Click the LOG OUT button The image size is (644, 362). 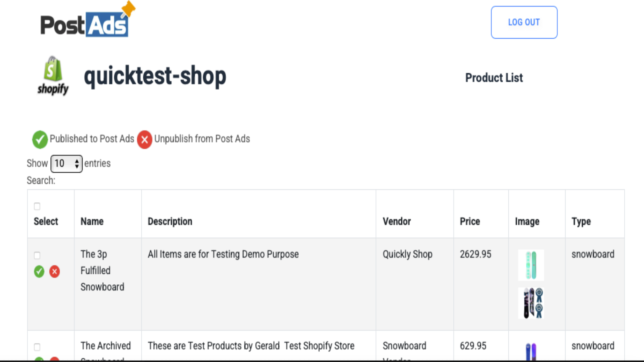click(x=524, y=23)
